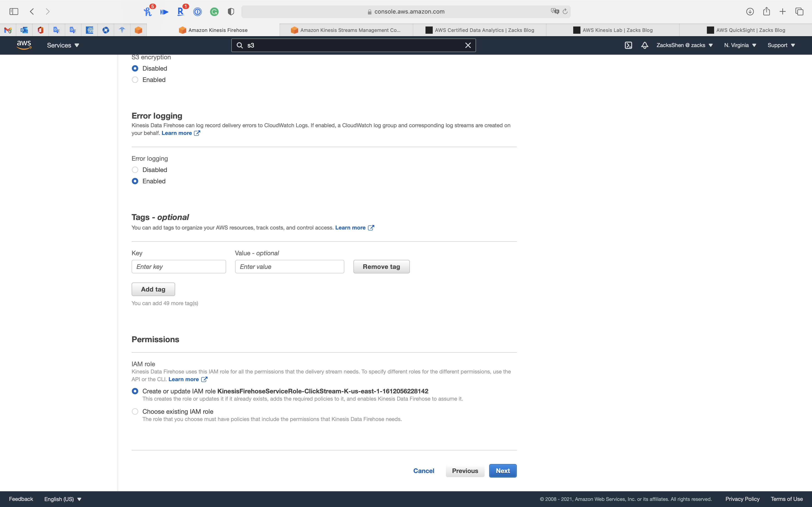The width and height of the screenshot is (812, 507).
Task: Expand the Support dropdown menu
Action: (781, 45)
